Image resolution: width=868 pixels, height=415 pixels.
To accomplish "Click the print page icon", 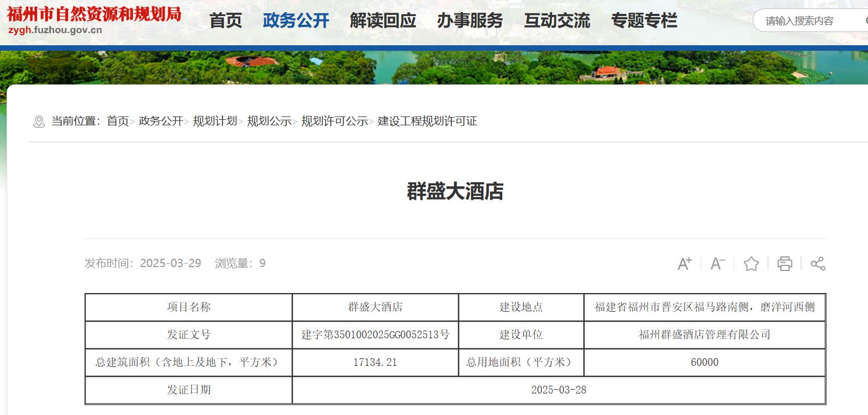I will (785, 264).
